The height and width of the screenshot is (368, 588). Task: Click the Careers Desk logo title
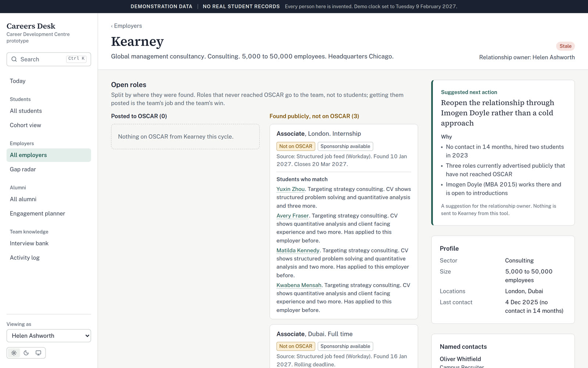click(31, 26)
